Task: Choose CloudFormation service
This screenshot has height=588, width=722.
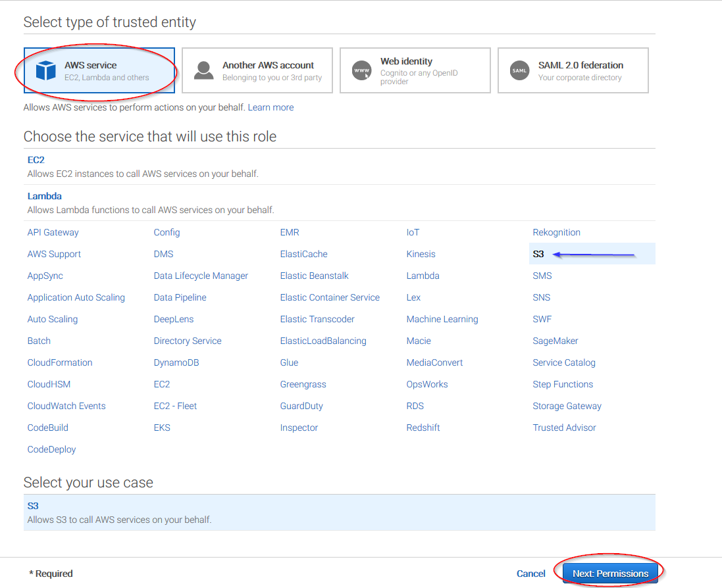Action: tap(60, 362)
